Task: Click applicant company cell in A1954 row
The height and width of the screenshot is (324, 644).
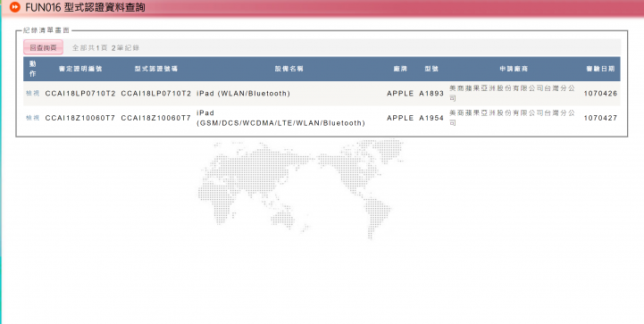Action: click(512, 118)
